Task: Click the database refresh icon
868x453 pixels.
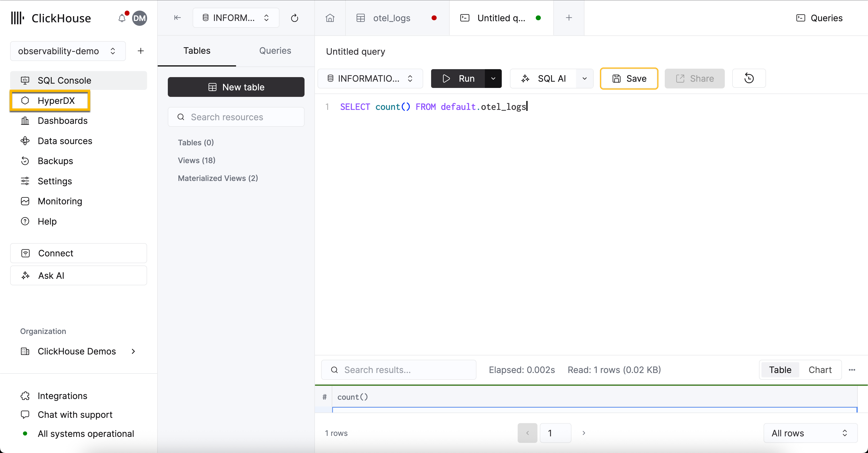Action: [294, 18]
